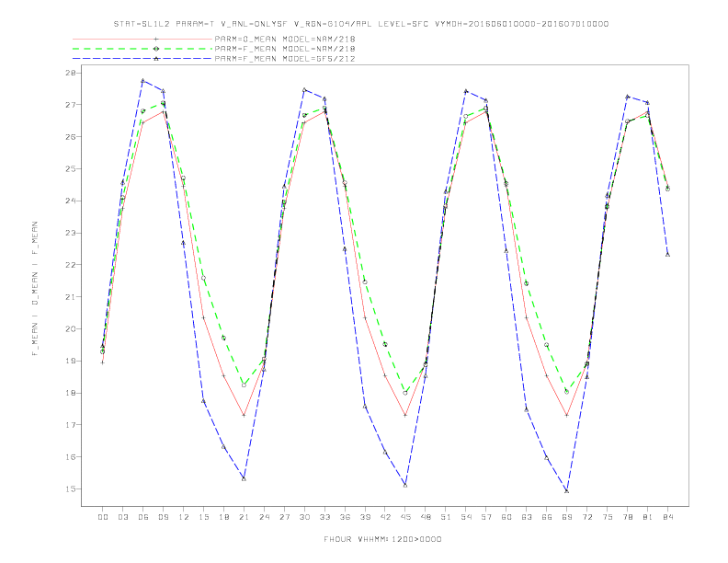Click x-axis tick label 84

pos(668,517)
